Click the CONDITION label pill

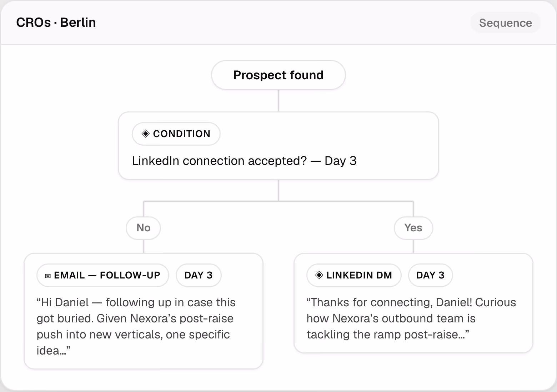[176, 134]
